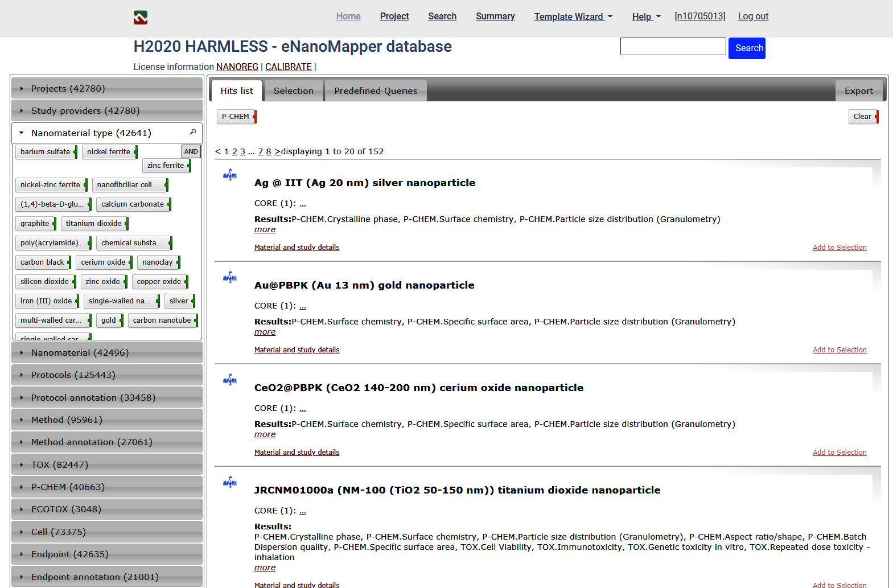The height and width of the screenshot is (588, 893).
Task: Open the NANOREG license link
Action: pos(237,67)
